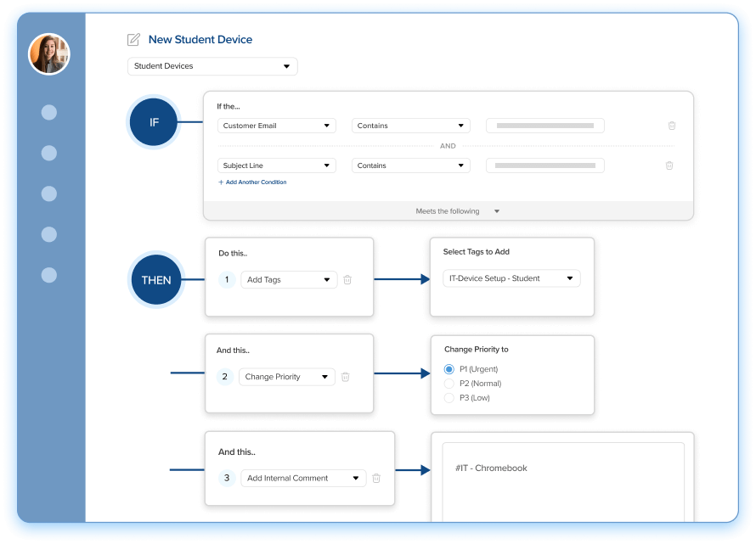Viewport: 756px width, 544px height.
Task: Remove the Add Internal Comment action via trash icon
Action: point(376,478)
